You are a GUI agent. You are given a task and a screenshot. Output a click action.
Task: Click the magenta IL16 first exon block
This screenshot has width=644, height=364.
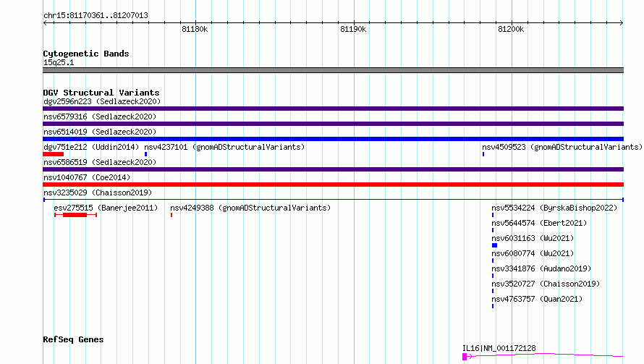(465, 357)
